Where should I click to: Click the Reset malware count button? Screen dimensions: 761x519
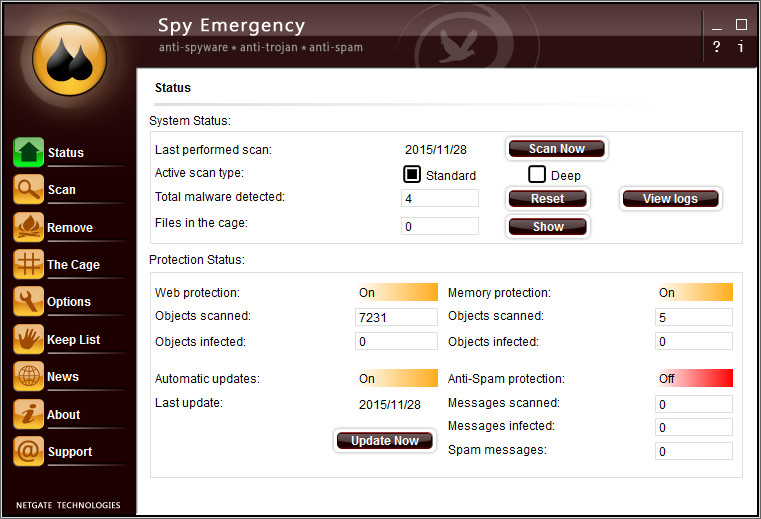[x=547, y=199]
